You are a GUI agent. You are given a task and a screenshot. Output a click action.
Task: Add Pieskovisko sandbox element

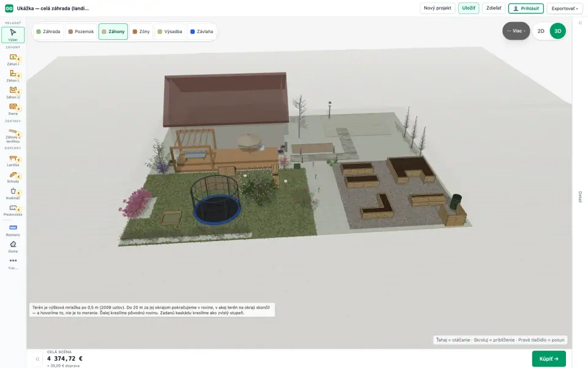tap(13, 210)
